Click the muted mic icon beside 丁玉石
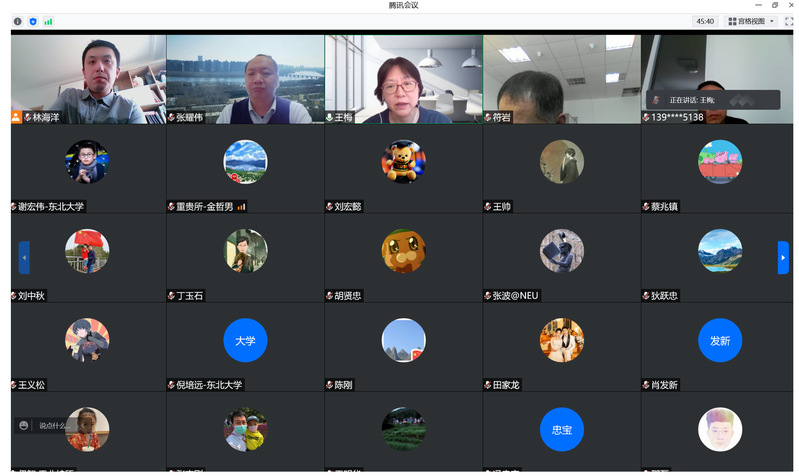Screen dimensions: 799x476 (171, 296)
